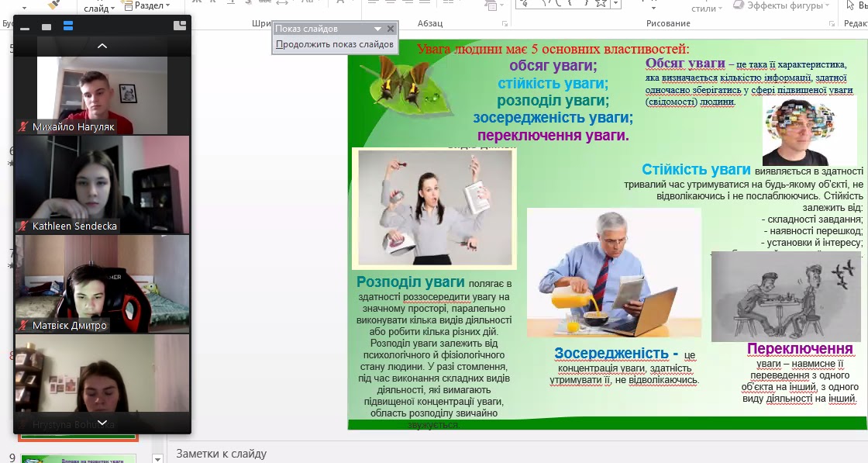Click the muted mic icon beside Михайло Нагуляк
The height and width of the screenshot is (463, 868).
click(x=23, y=127)
